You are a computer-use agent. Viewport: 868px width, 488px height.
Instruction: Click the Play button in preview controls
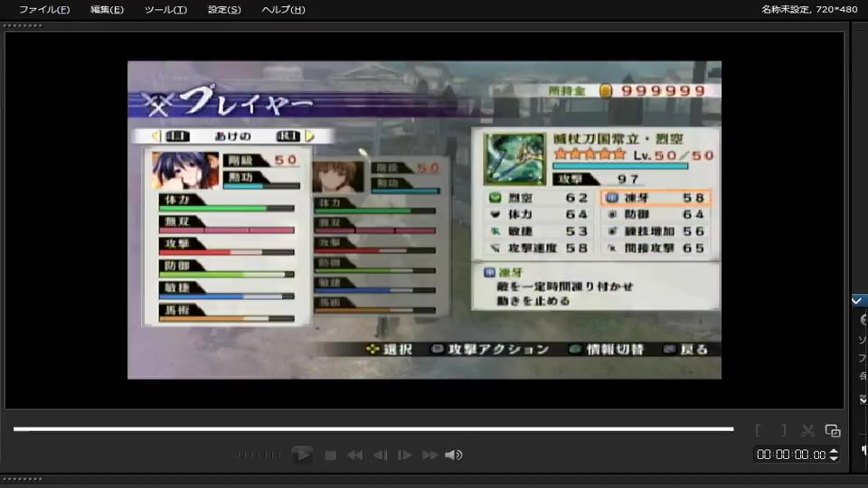pyautogui.click(x=302, y=455)
